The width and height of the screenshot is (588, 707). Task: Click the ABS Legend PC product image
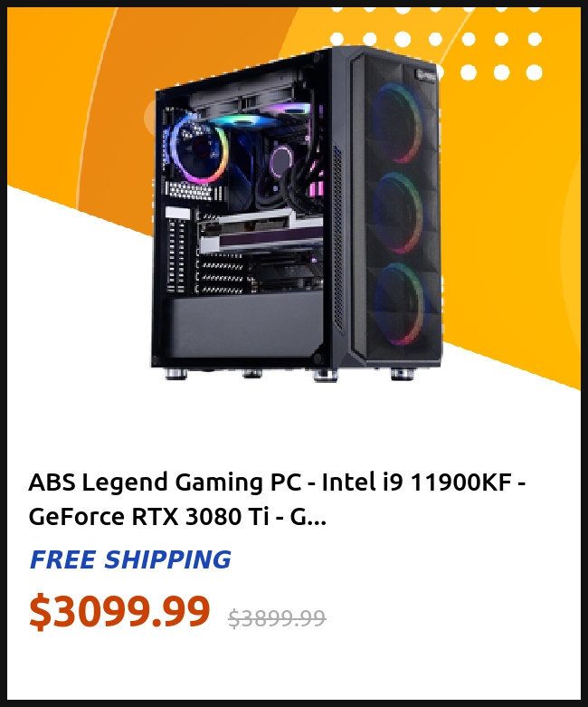click(296, 214)
